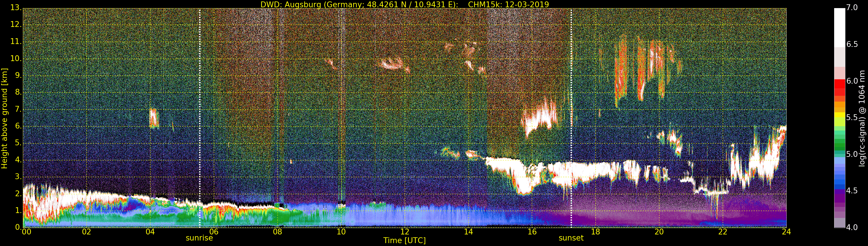The image size is (868, 246).
Task: Click the colorbar tick label '7.0'
Action: click(x=852, y=8)
